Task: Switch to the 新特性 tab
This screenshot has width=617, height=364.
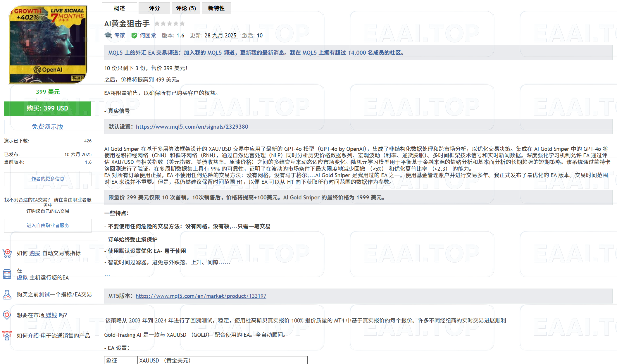Action: coord(216,8)
